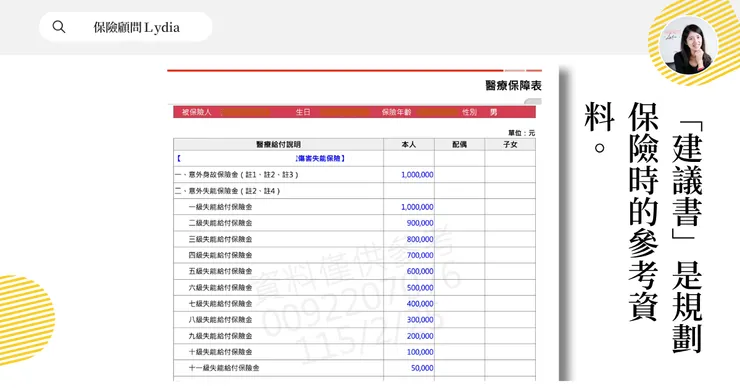Click the 400,000 amount

point(420,304)
